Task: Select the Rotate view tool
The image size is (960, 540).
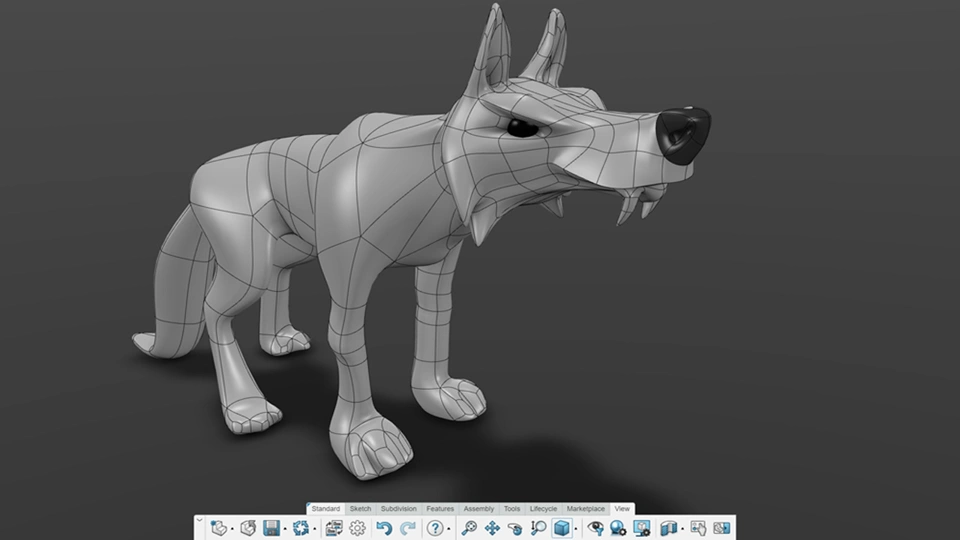Action: [516, 528]
